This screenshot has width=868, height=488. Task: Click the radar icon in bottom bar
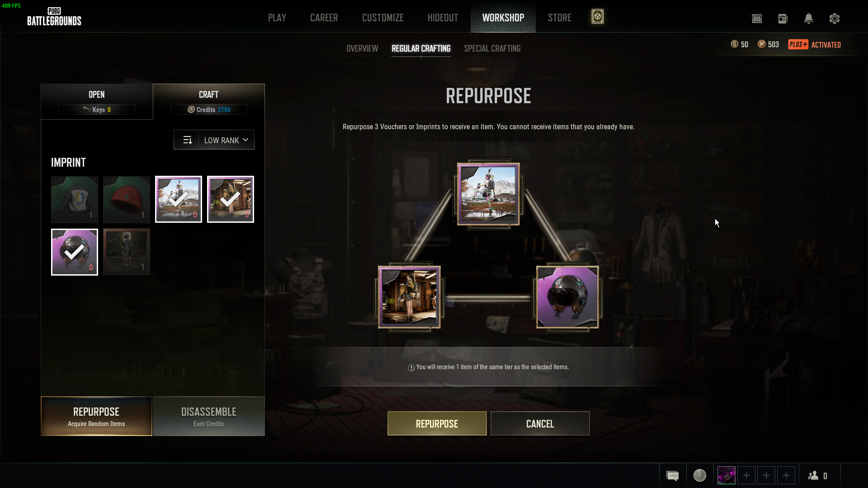(x=700, y=475)
